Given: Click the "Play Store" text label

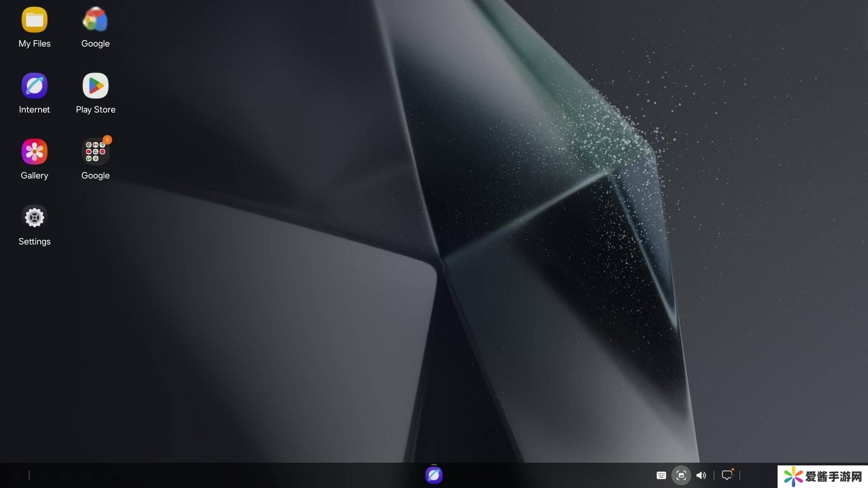Looking at the screenshot, I should 95,110.
